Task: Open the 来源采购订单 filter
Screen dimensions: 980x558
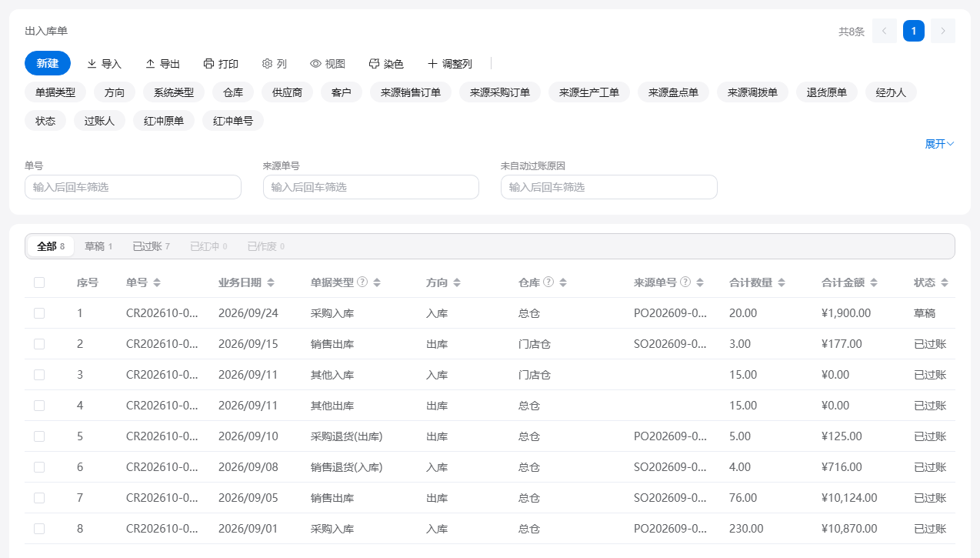Action: 500,92
